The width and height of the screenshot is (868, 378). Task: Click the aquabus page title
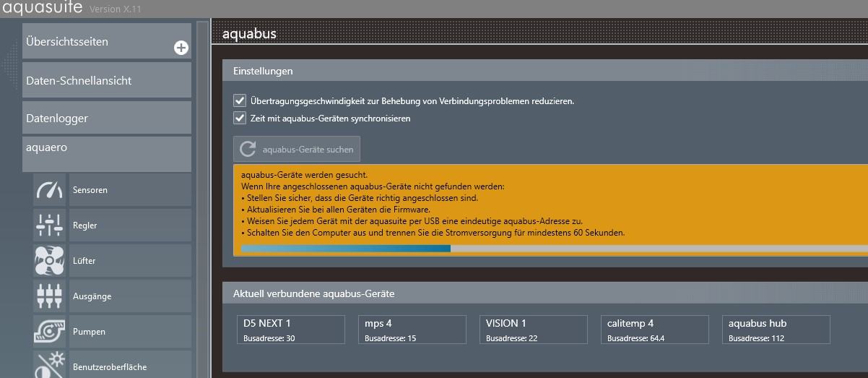click(249, 34)
